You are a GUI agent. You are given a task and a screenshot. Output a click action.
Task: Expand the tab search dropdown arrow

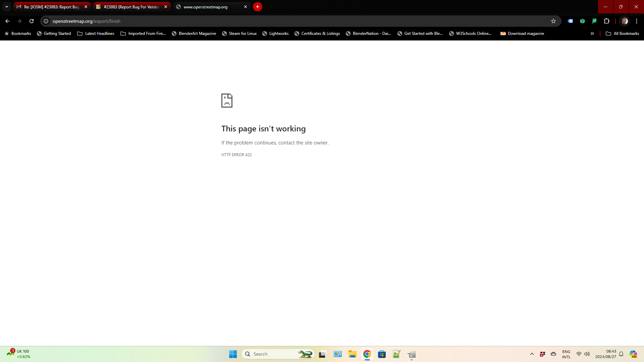pyautogui.click(x=6, y=7)
